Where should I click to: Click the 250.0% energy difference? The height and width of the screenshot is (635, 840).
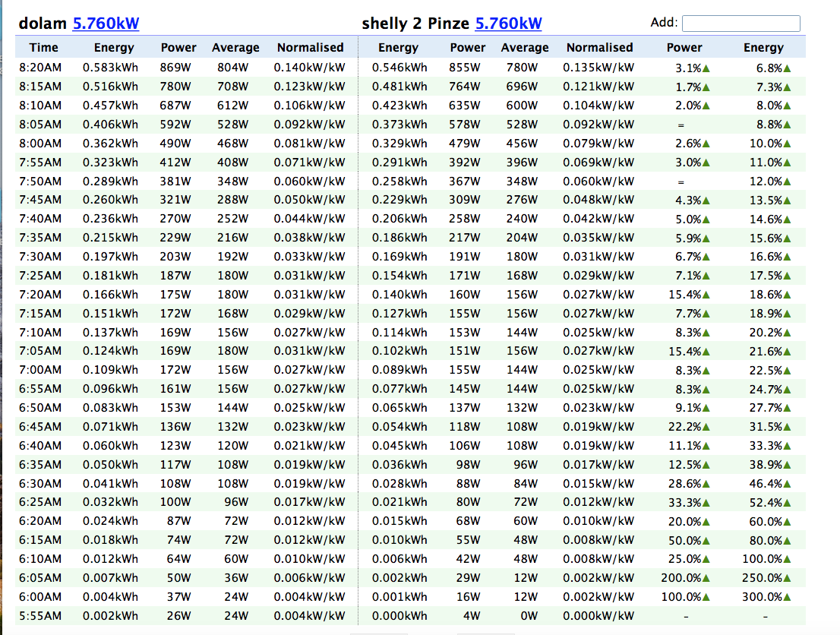point(763,578)
